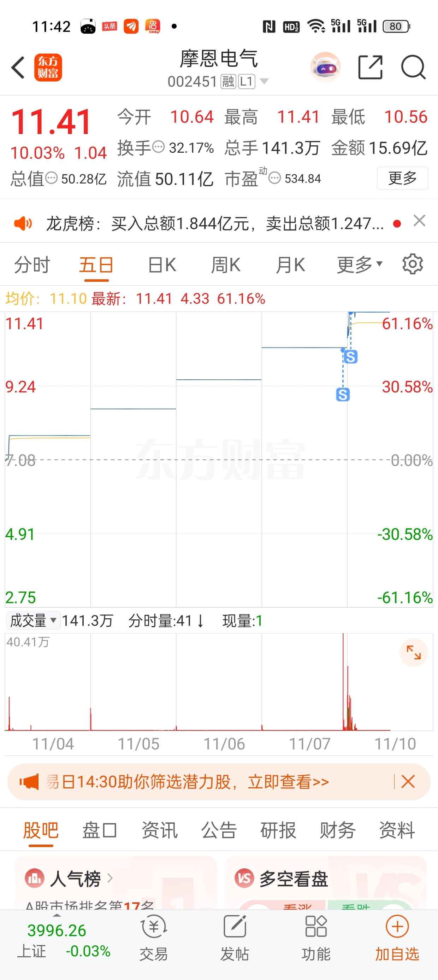Expand the stock code dropdown arrow

pyautogui.click(x=264, y=81)
